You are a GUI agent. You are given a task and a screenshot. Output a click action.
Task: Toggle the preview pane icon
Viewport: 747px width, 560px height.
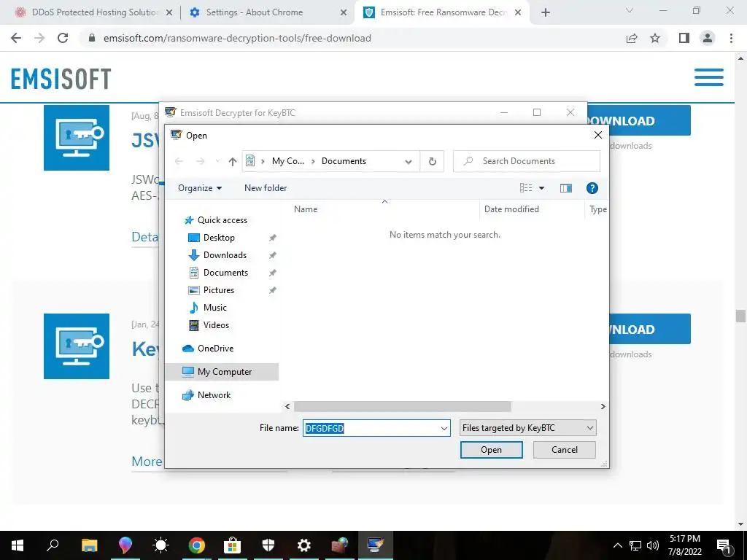(566, 188)
